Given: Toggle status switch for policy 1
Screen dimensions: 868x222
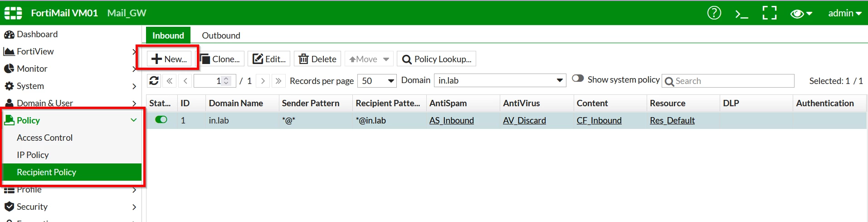Looking at the screenshot, I should click(x=161, y=120).
